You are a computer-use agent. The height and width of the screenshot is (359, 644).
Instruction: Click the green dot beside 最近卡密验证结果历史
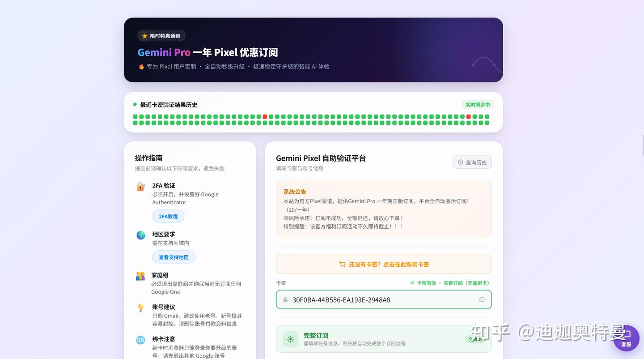pos(135,104)
